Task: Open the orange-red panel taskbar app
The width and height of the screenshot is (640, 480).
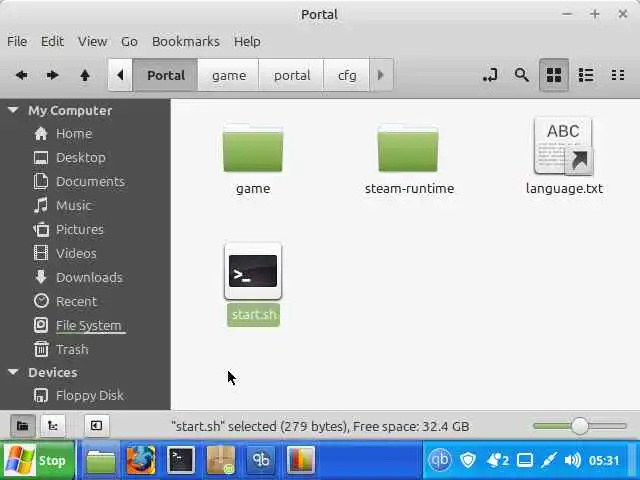Action: point(301,460)
